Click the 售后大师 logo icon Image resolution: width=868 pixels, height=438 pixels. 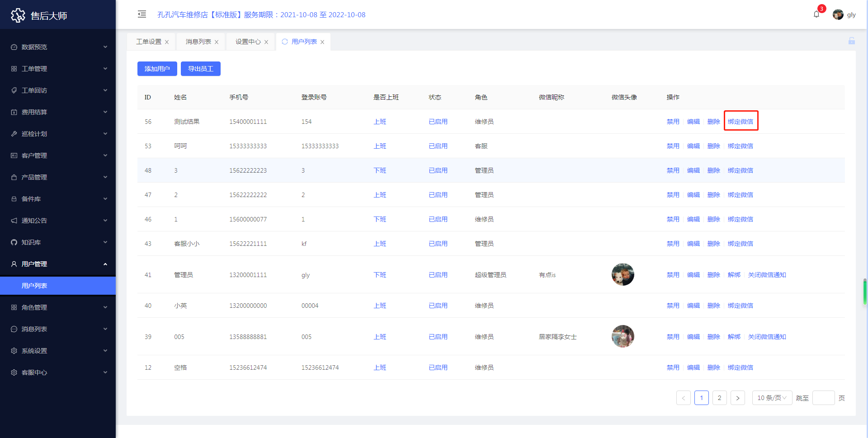(18, 15)
